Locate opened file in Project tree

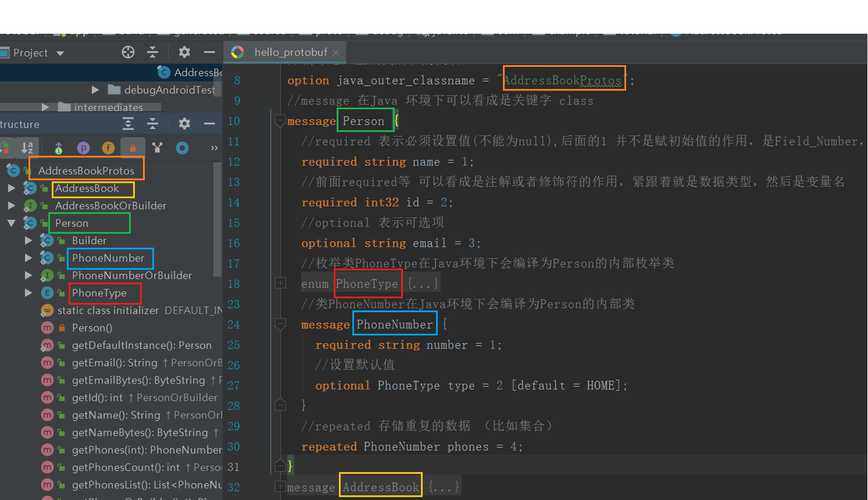[x=128, y=52]
